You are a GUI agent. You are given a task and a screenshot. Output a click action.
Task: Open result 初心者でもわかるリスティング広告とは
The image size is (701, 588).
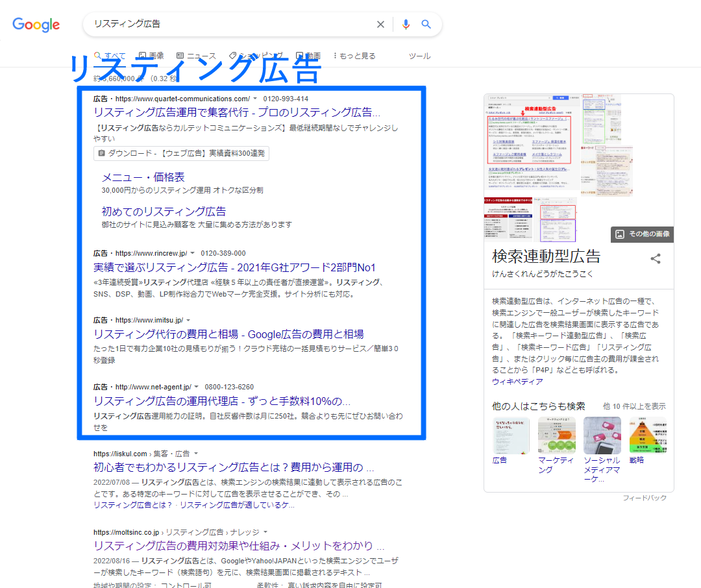(234, 468)
